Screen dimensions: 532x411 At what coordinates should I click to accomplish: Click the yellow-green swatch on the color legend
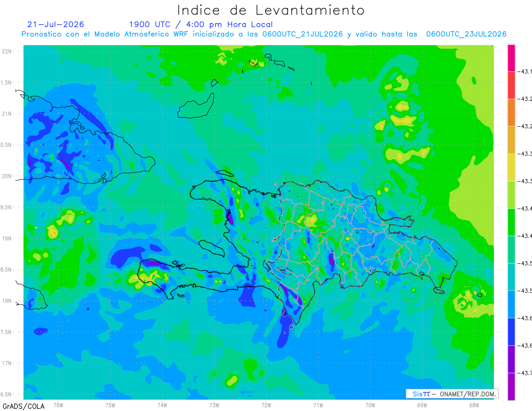click(511, 195)
